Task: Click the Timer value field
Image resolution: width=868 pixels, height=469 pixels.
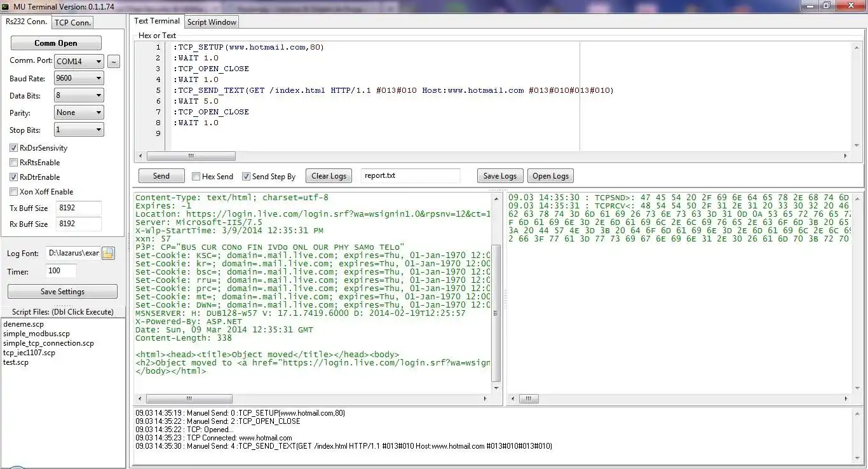Action: pos(61,271)
